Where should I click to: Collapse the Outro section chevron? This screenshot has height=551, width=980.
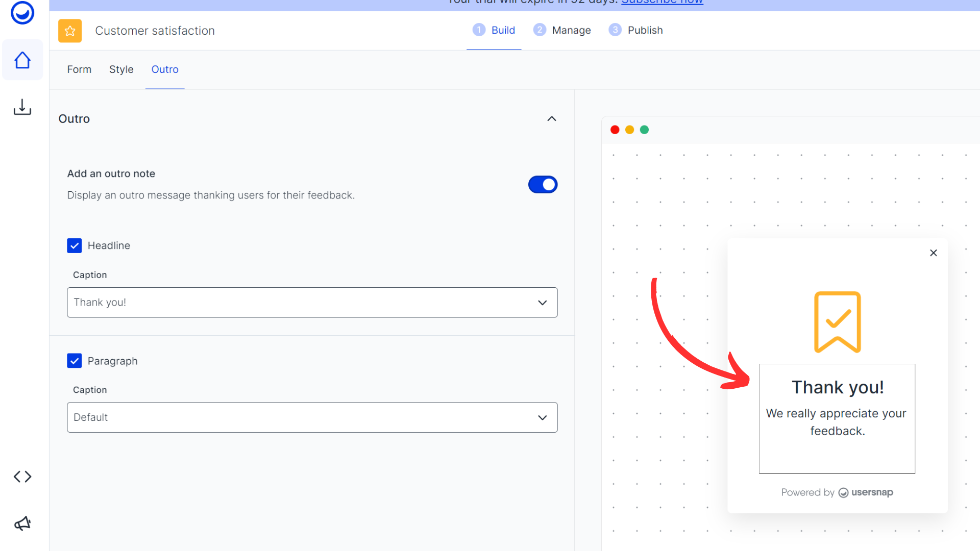pos(552,119)
